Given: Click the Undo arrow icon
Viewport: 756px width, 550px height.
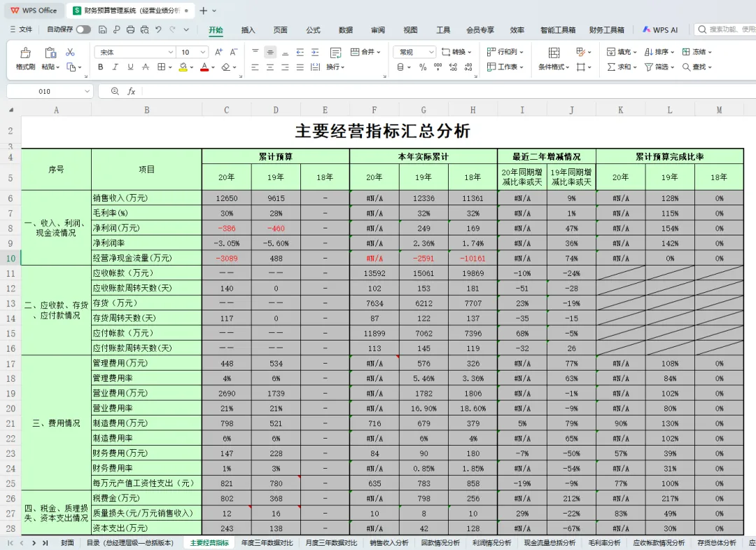Looking at the screenshot, I should 158,30.
